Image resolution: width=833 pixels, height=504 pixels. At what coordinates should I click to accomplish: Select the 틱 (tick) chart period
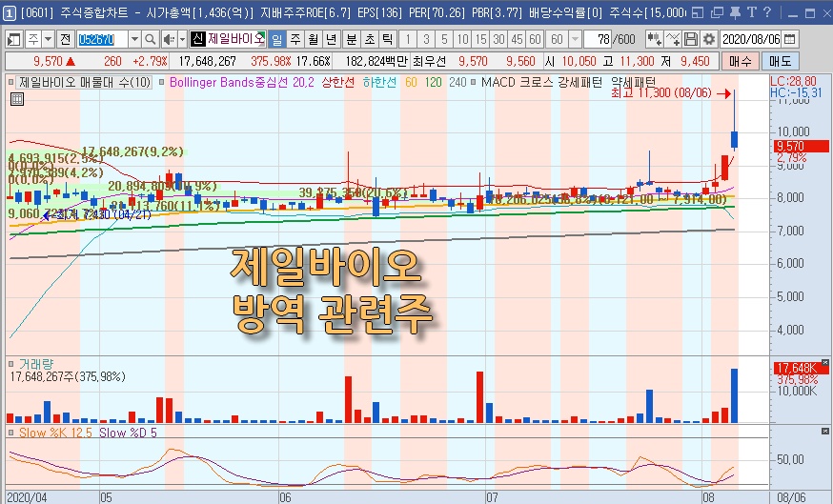tap(388, 39)
